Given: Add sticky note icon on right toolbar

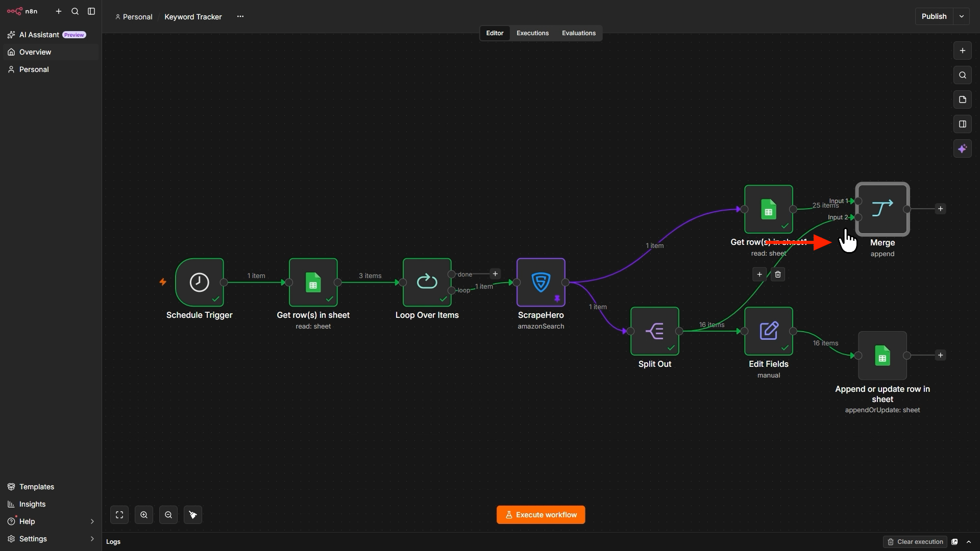Looking at the screenshot, I should [962, 99].
